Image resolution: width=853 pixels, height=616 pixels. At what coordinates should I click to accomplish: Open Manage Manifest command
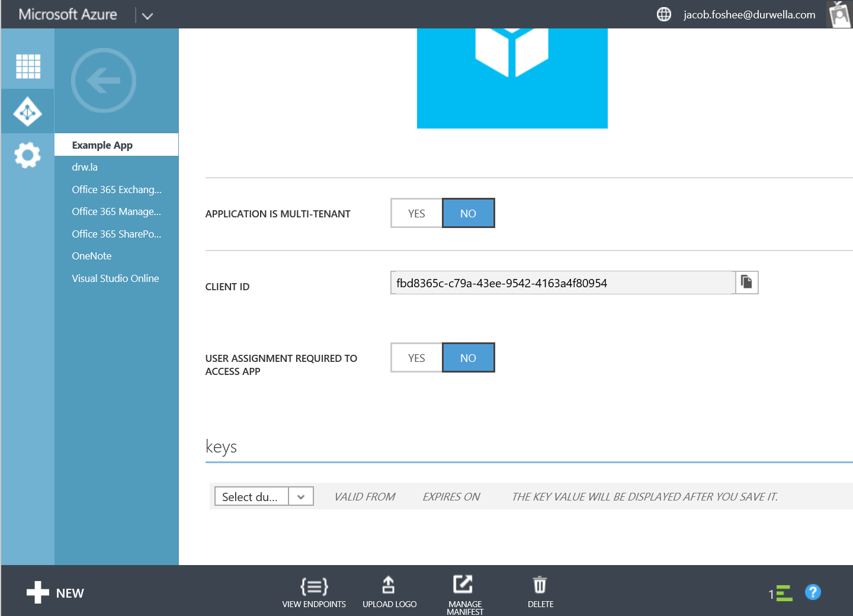click(x=465, y=594)
